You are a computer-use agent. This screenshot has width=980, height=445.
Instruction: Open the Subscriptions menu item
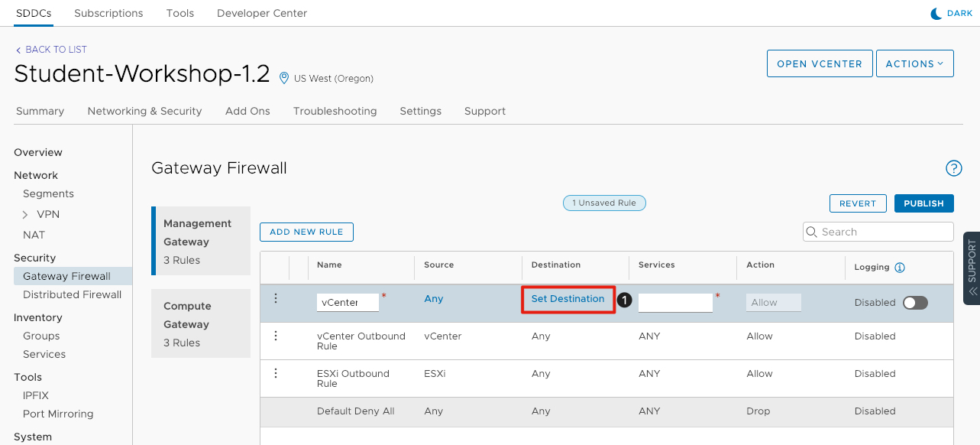click(108, 13)
